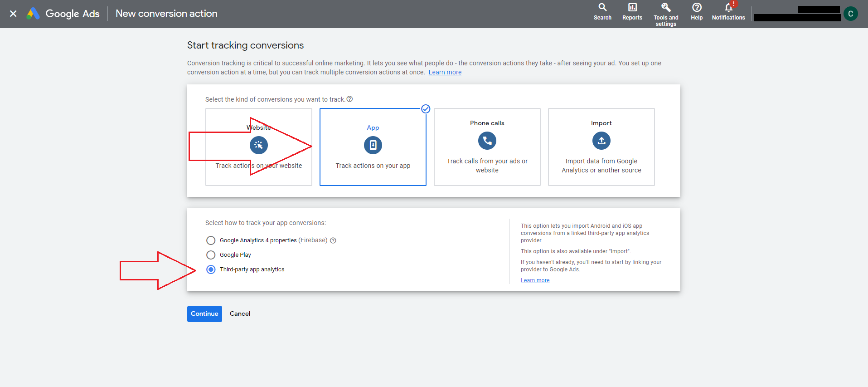Screen dimensions: 868x387
Task: Click help icon beside conversions prompt
Action: coord(349,99)
